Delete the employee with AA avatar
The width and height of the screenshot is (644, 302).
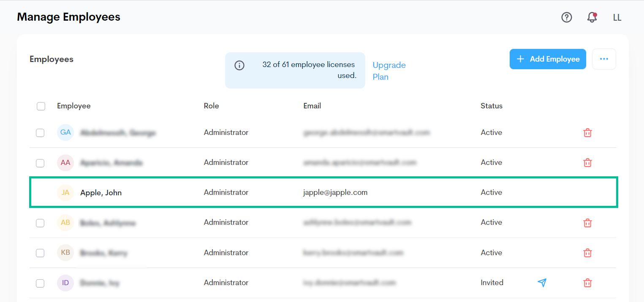coord(587,163)
